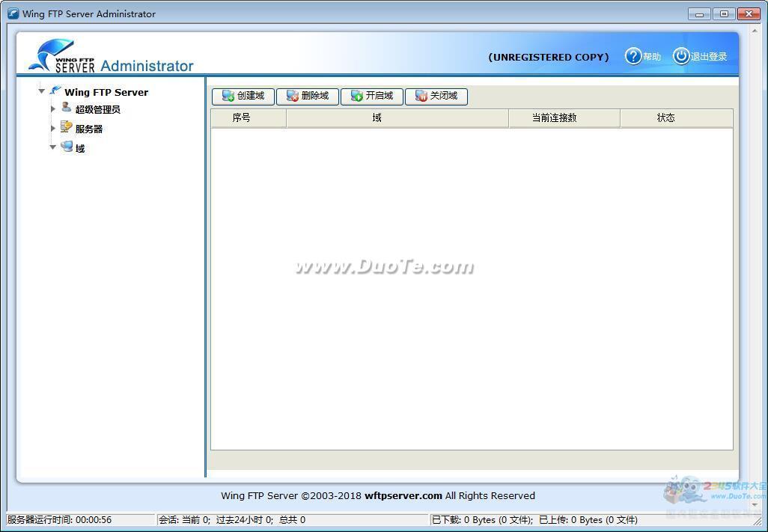
Task: Select 域 in the navigation tree
Action: coord(80,148)
